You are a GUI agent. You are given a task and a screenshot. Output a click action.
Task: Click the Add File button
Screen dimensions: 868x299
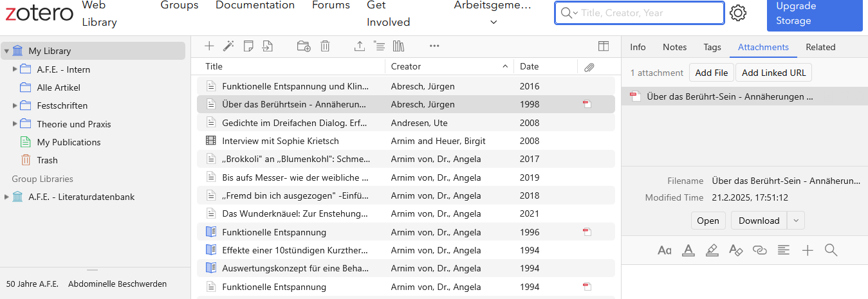pyautogui.click(x=712, y=73)
